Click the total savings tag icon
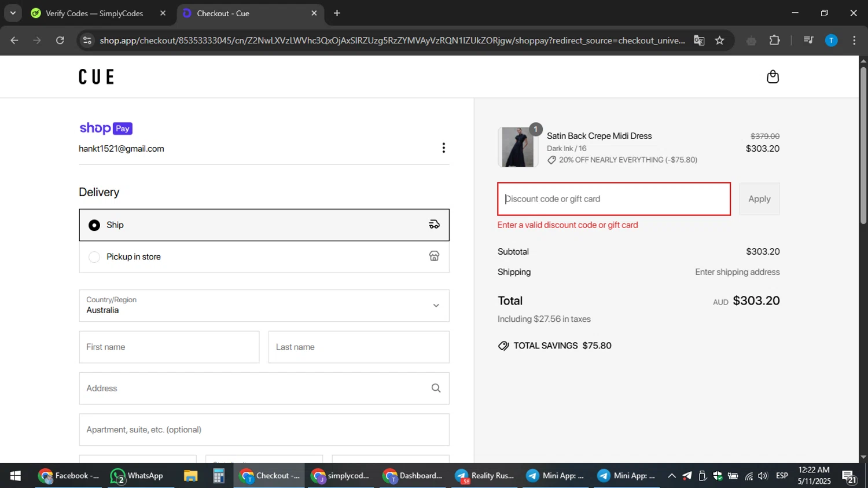The image size is (868, 488). pos(503,346)
